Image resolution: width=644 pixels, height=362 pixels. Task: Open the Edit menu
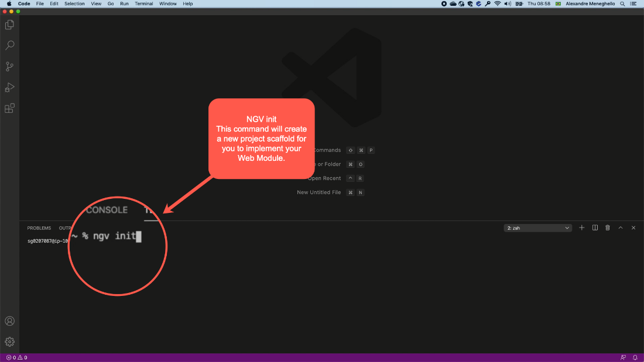(54, 4)
